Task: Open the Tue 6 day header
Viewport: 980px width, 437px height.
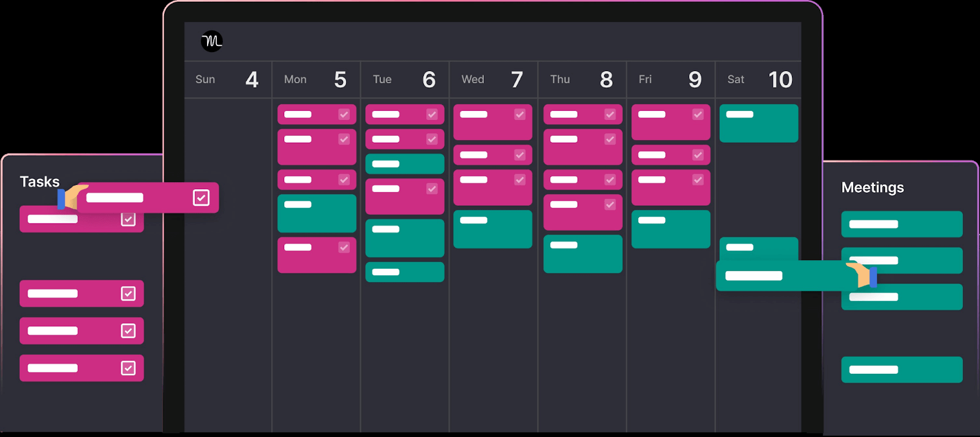Action: tap(404, 80)
